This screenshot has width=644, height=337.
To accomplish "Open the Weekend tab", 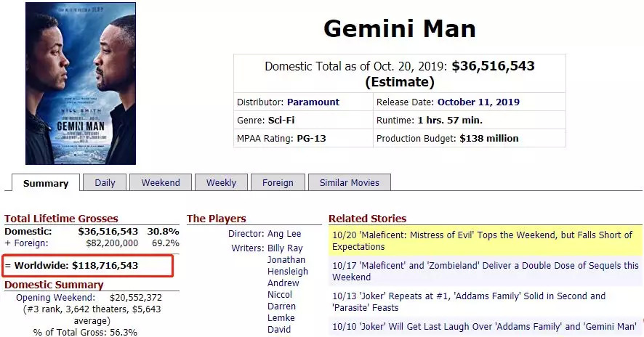I will [x=161, y=183].
